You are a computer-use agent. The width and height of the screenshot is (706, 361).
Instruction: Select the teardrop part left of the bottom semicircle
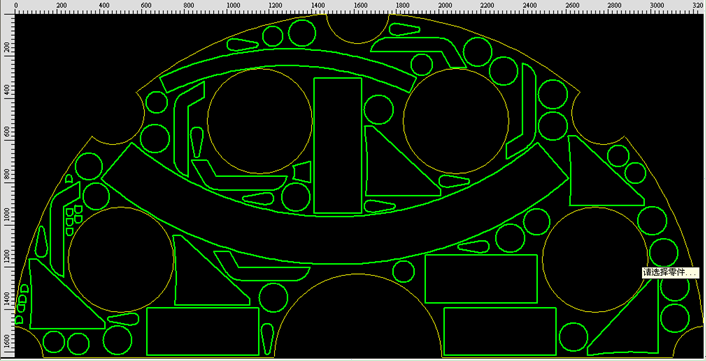pos(267,339)
